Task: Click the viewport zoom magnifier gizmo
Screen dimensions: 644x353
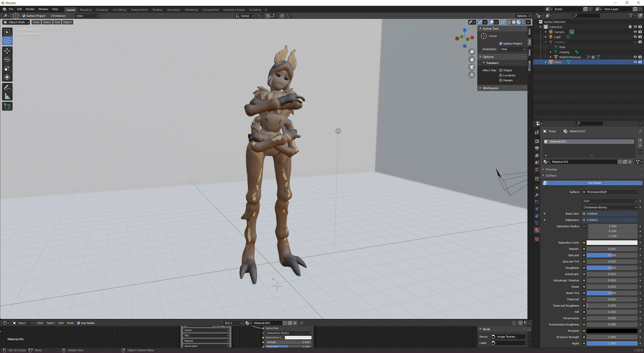Action: tap(472, 52)
